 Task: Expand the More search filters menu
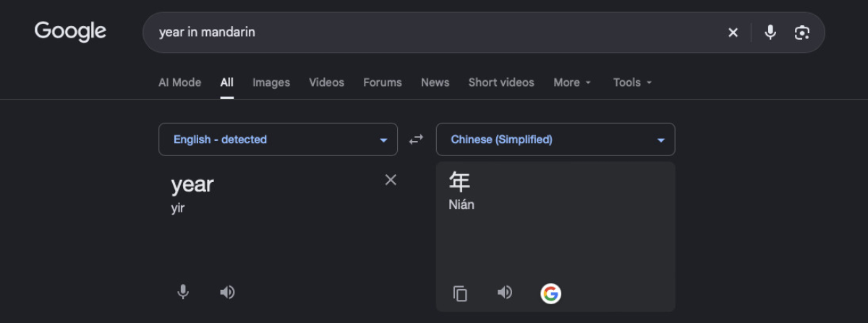click(x=572, y=82)
